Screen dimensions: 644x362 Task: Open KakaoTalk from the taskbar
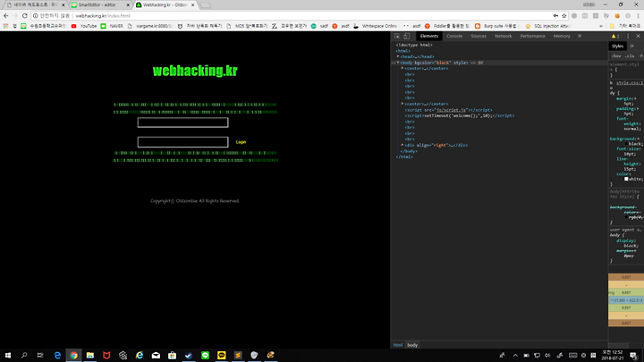coord(222,355)
